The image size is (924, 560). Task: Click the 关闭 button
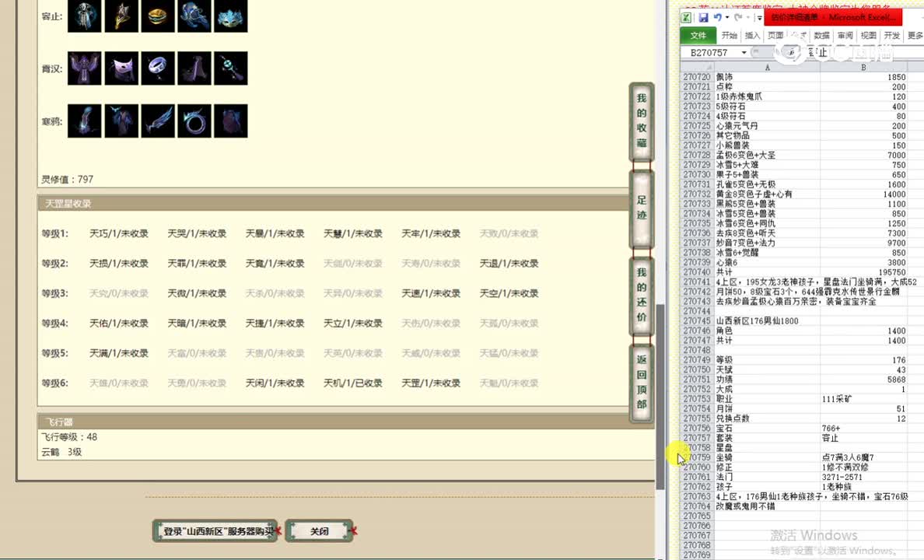(320, 531)
